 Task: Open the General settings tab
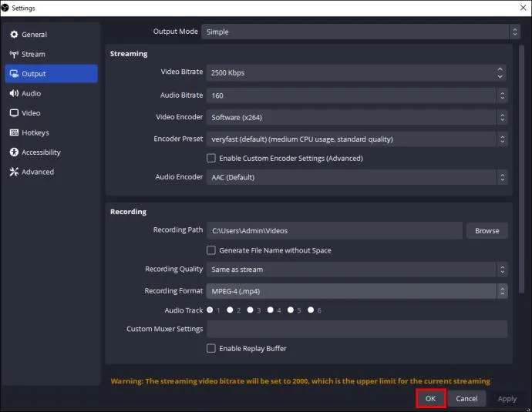point(51,35)
